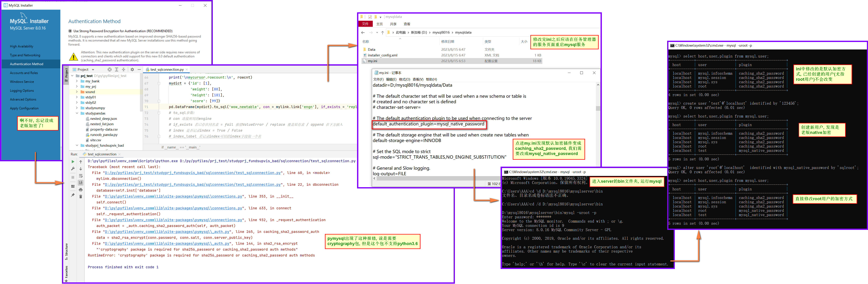The image size is (868, 284).
Task: Expand the my_bank folder
Action: point(77,81)
